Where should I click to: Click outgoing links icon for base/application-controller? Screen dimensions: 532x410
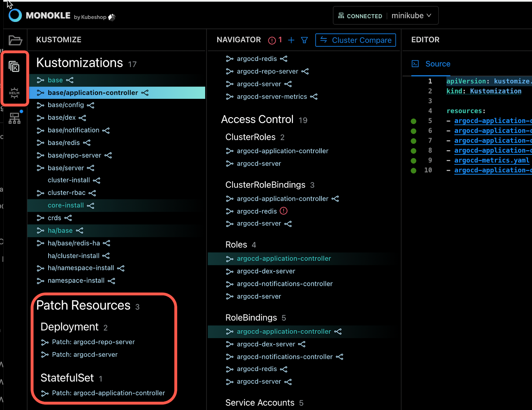(145, 93)
